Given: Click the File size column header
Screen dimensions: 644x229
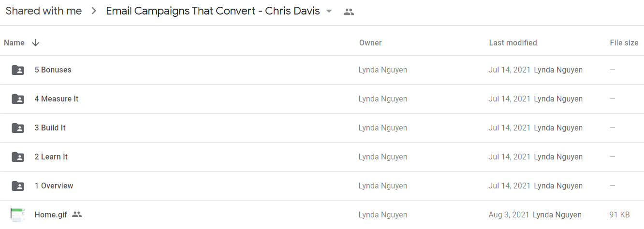Looking at the screenshot, I should coord(624,43).
